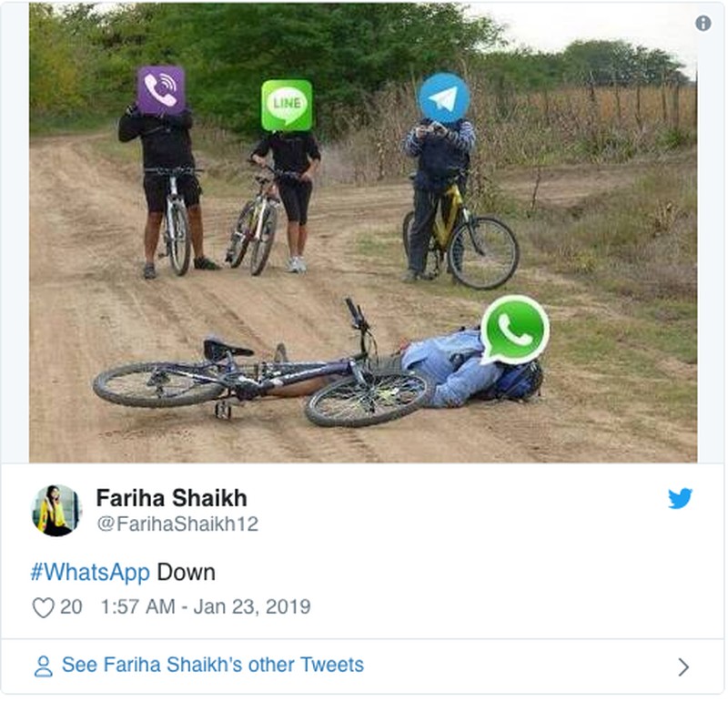The image size is (728, 702).
Task: Click the like count 20
Action: [x=71, y=606]
